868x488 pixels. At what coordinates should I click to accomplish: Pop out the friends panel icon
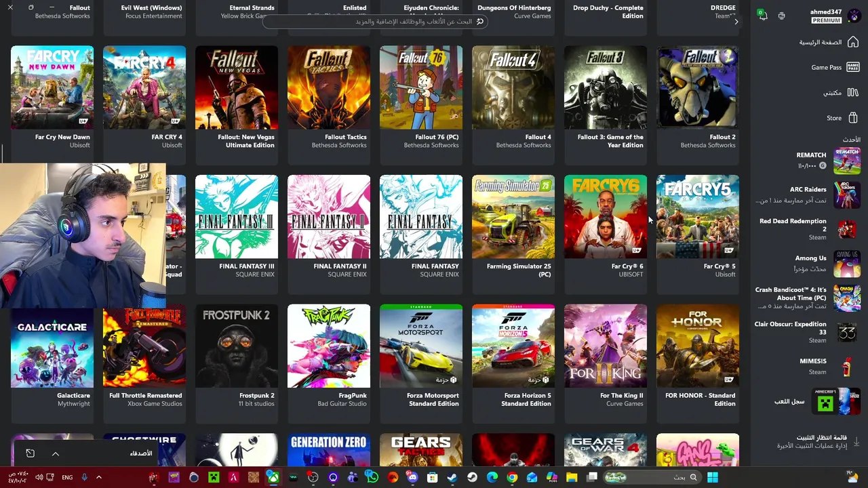(30, 453)
